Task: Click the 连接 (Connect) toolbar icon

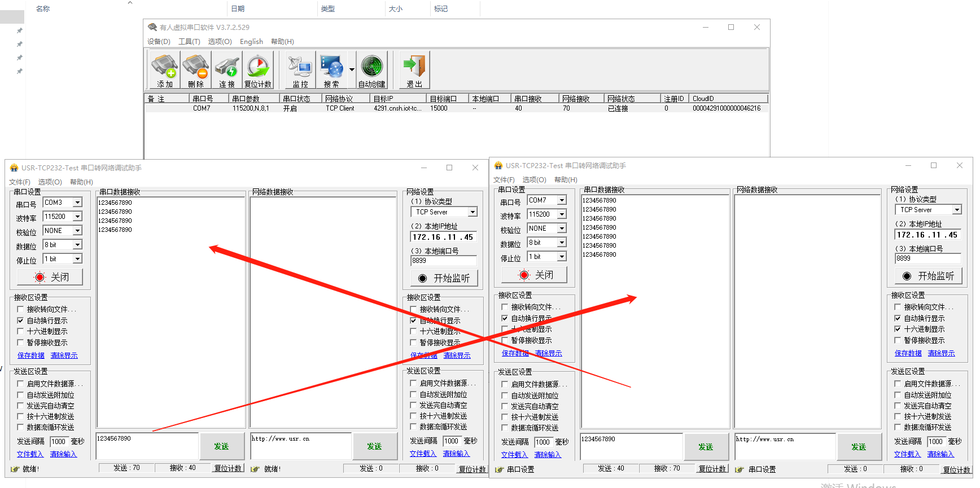Action: click(x=227, y=70)
